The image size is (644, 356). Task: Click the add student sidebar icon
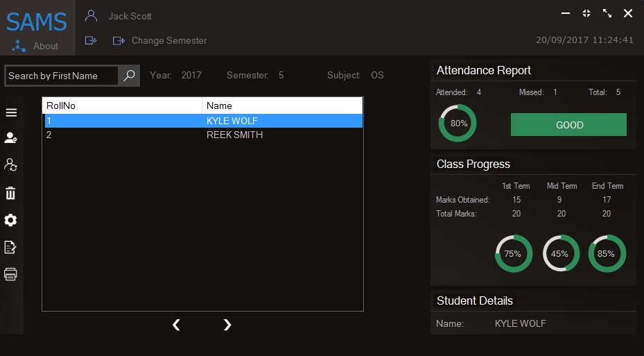(x=10, y=137)
